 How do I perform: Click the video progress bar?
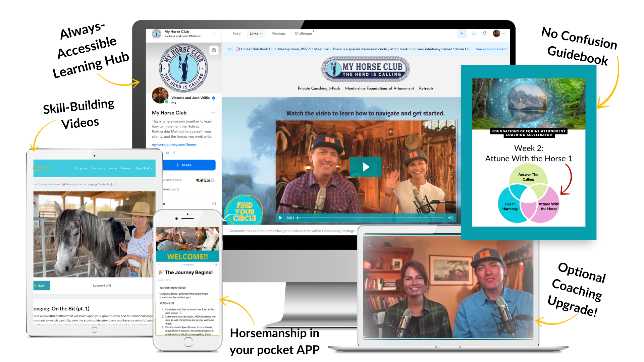coord(370,218)
